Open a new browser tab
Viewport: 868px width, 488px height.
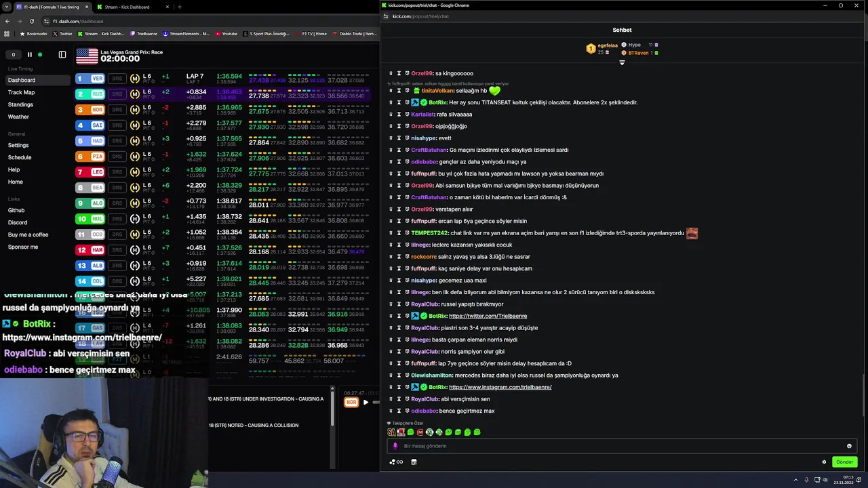180,7
